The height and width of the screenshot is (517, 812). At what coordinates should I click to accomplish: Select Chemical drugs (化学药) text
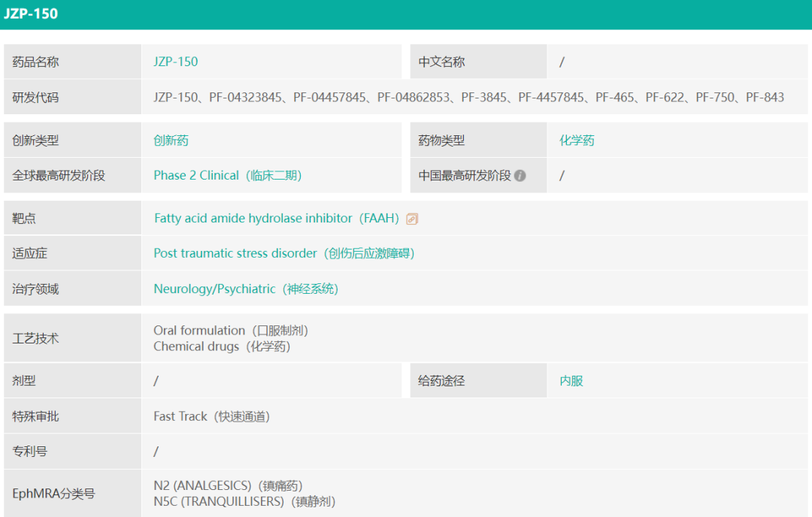click(x=222, y=346)
